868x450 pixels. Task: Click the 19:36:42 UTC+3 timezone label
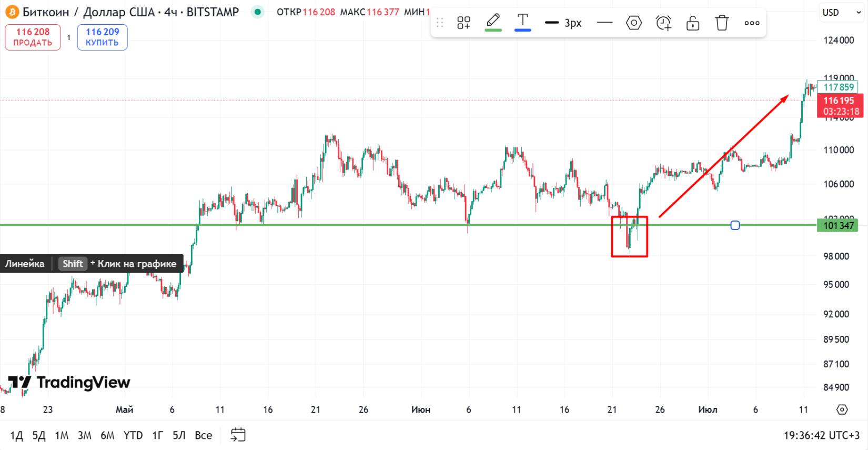(821, 435)
